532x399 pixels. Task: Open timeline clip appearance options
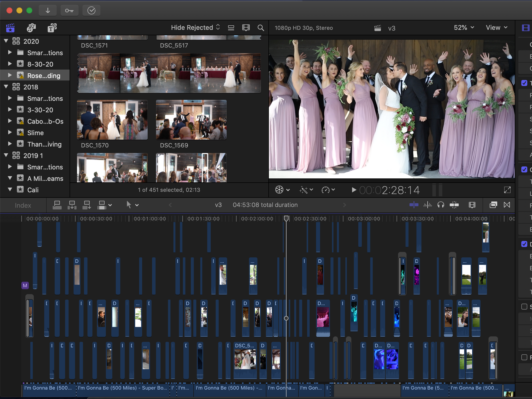[472, 205]
